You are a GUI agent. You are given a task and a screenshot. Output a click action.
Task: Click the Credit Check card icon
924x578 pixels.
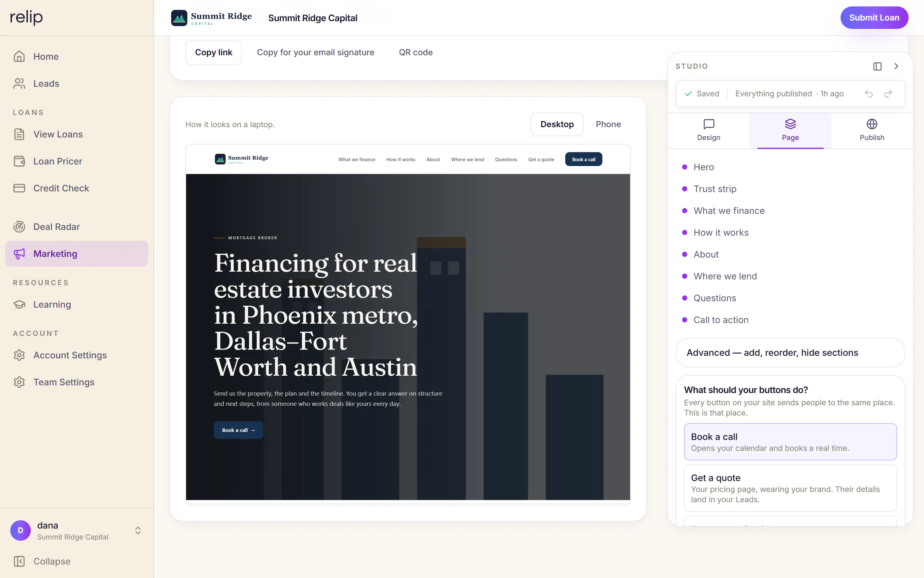(19, 188)
